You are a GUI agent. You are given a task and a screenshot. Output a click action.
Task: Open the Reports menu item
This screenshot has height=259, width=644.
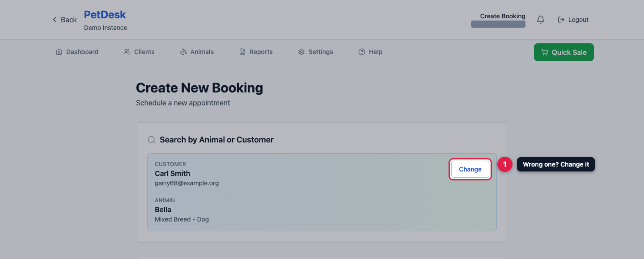pos(256,52)
